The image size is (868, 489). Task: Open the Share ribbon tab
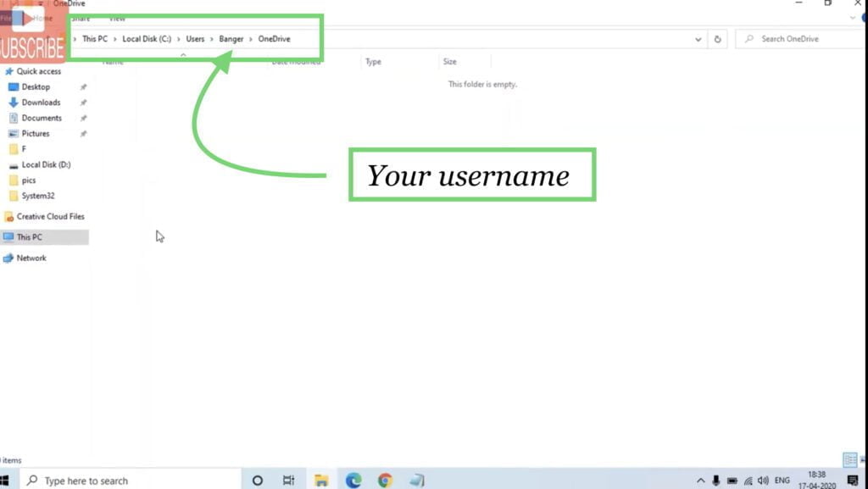click(x=81, y=19)
